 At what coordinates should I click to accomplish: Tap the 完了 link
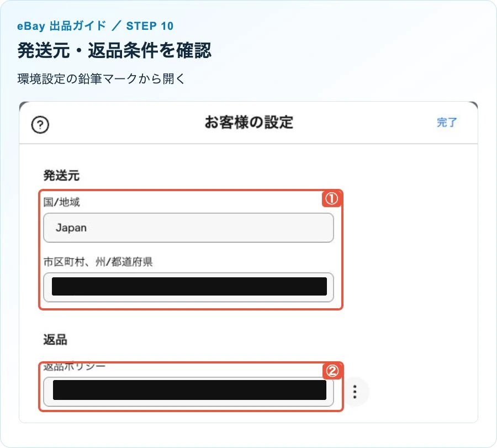coord(447,123)
